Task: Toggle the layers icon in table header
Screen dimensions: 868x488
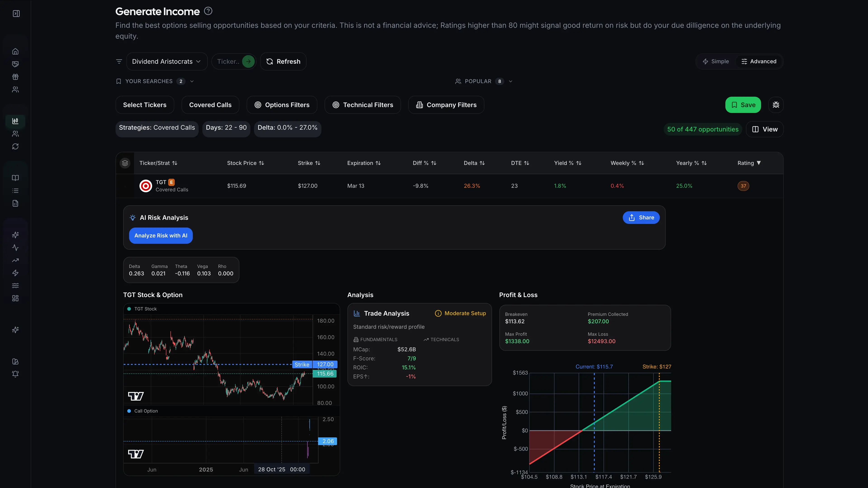Action: (x=125, y=163)
